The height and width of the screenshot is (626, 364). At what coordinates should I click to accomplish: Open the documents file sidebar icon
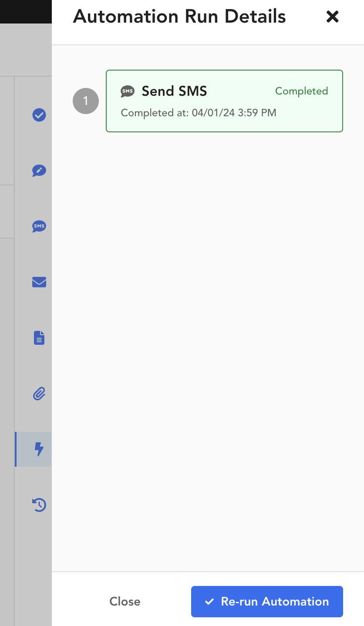(39, 338)
